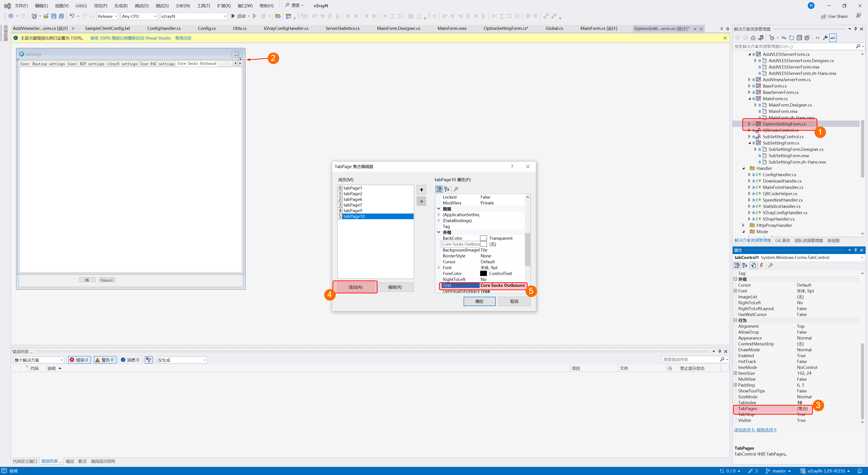868x475 pixels.
Task: Click the alphabetical sort icon in tabPage10 properties
Action: [x=447, y=189]
